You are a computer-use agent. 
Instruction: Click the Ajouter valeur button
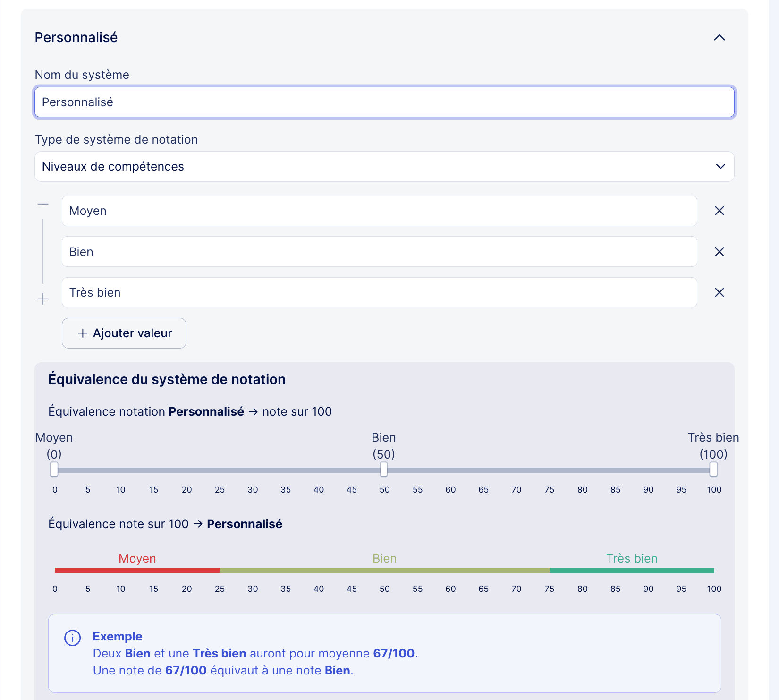point(124,333)
